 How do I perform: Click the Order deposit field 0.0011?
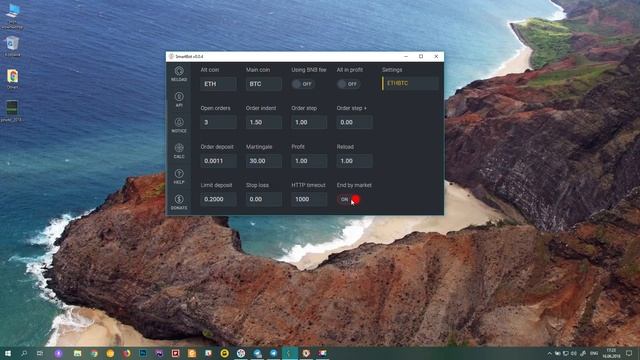tap(218, 161)
